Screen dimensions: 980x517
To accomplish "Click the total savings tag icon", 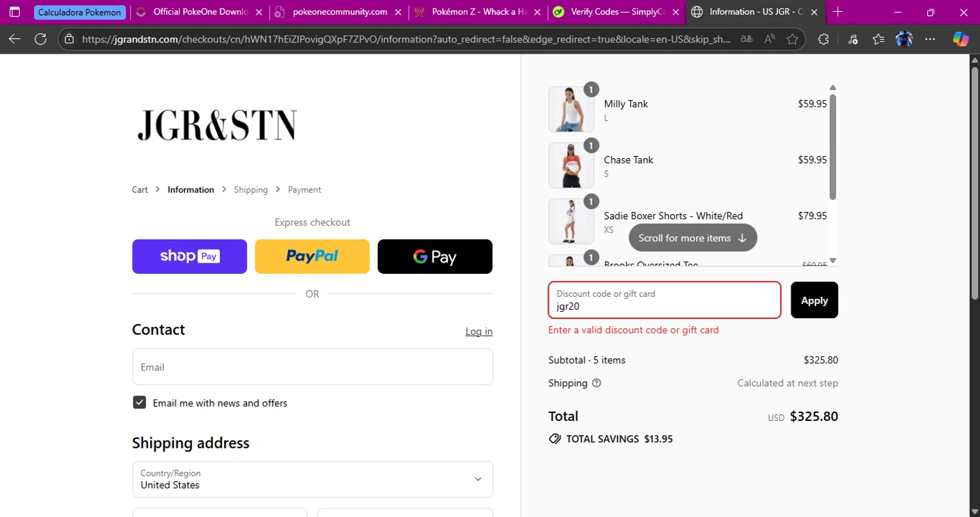I will (x=555, y=439).
